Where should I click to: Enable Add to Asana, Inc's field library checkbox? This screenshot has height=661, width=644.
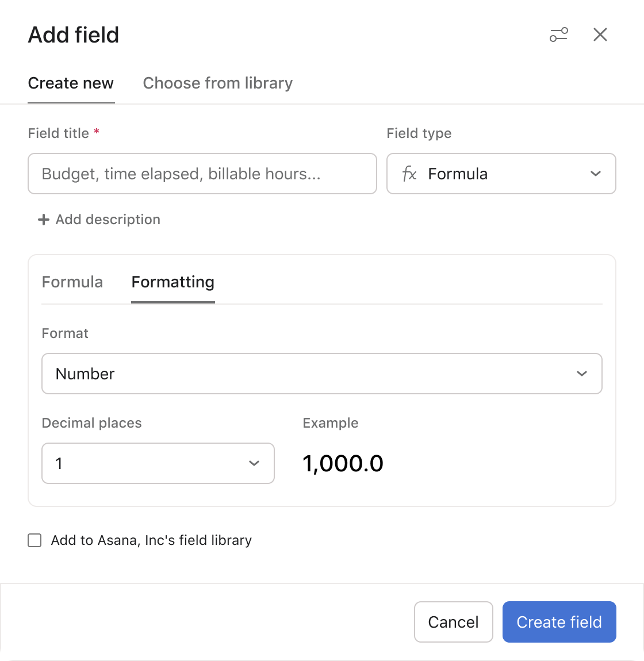(x=35, y=540)
